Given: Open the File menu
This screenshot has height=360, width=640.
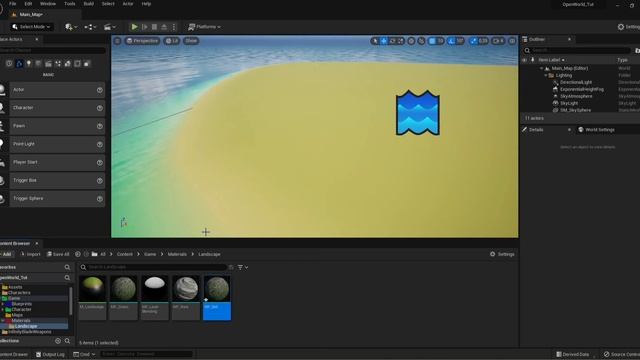Looking at the screenshot, I should (13, 4).
